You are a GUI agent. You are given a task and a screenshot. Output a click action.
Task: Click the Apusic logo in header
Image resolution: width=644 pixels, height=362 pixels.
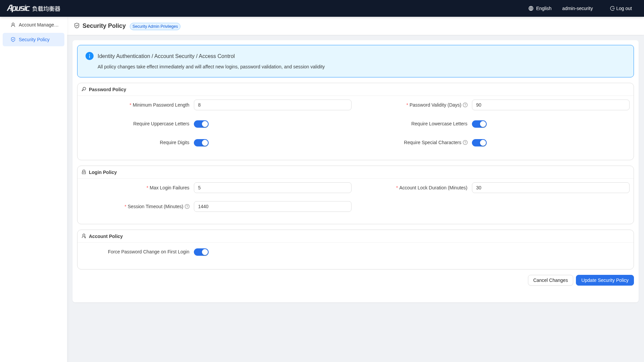pos(34,8)
